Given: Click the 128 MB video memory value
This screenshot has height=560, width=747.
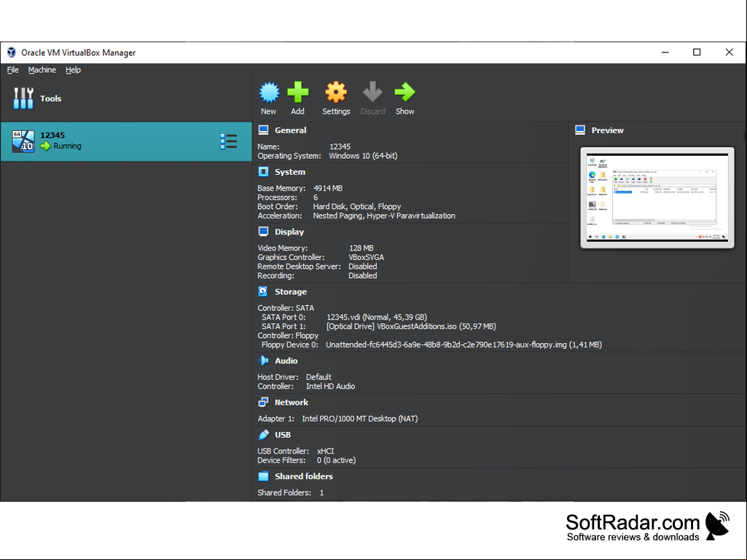Looking at the screenshot, I should click(361, 248).
